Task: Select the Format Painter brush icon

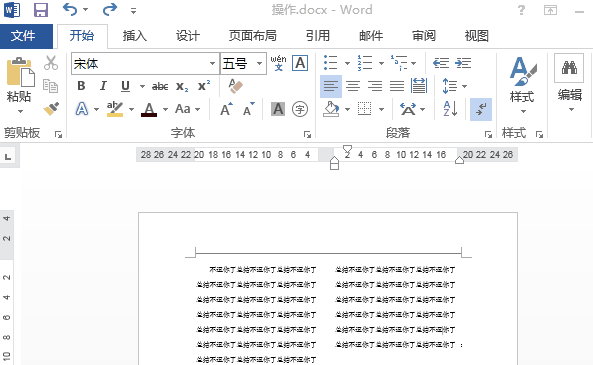Action: pos(51,109)
